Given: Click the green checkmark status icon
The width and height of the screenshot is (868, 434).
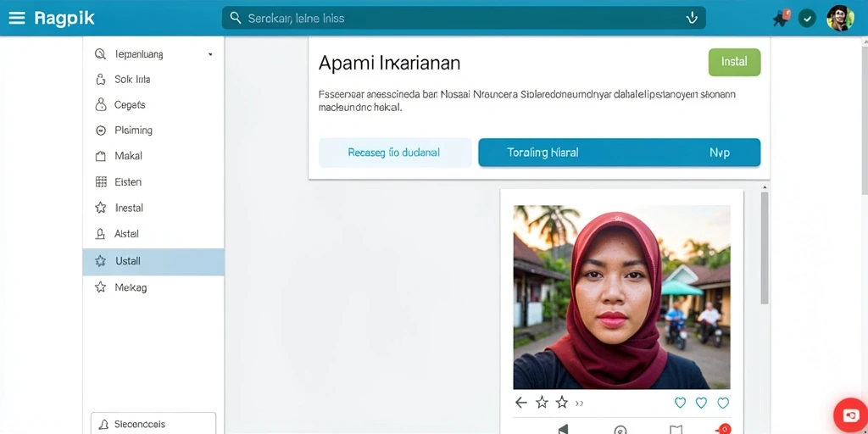Looking at the screenshot, I should point(807,19).
